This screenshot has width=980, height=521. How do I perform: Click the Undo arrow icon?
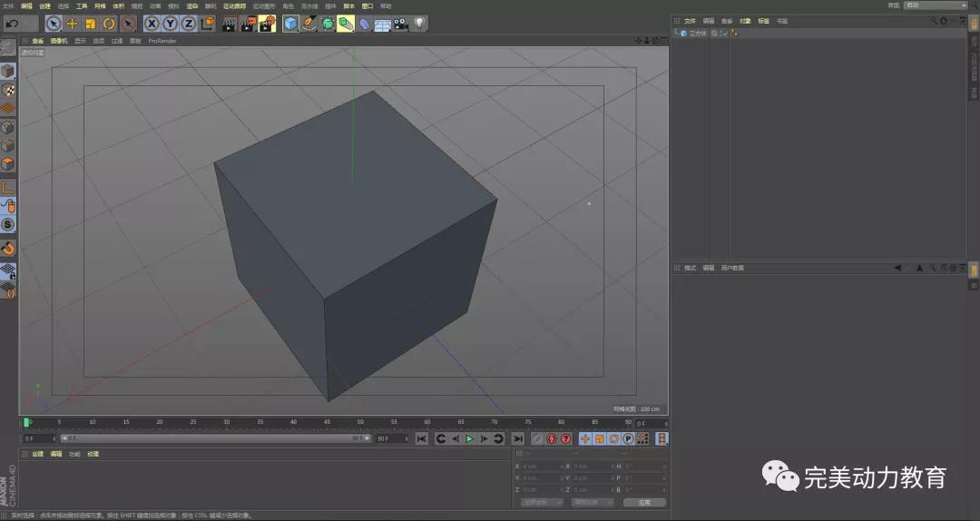pos(13,24)
